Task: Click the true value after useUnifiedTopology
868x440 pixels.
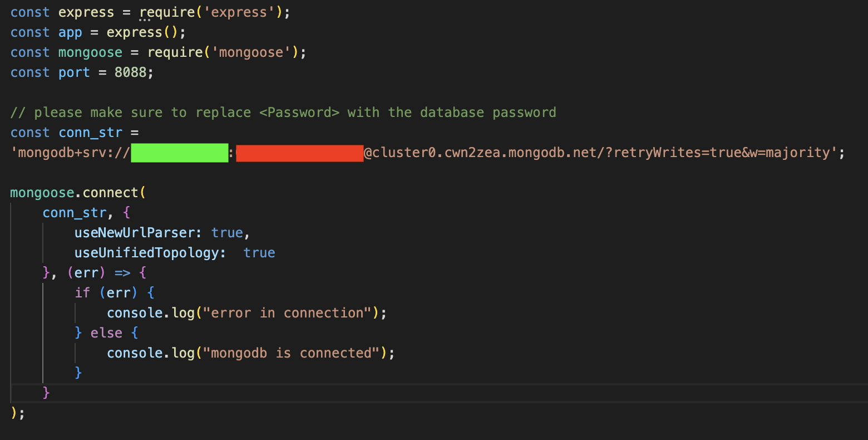Action: coord(259,253)
